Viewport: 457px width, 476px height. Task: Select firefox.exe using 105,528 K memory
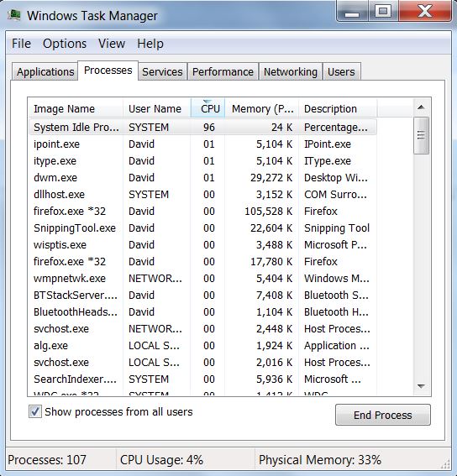point(202,211)
